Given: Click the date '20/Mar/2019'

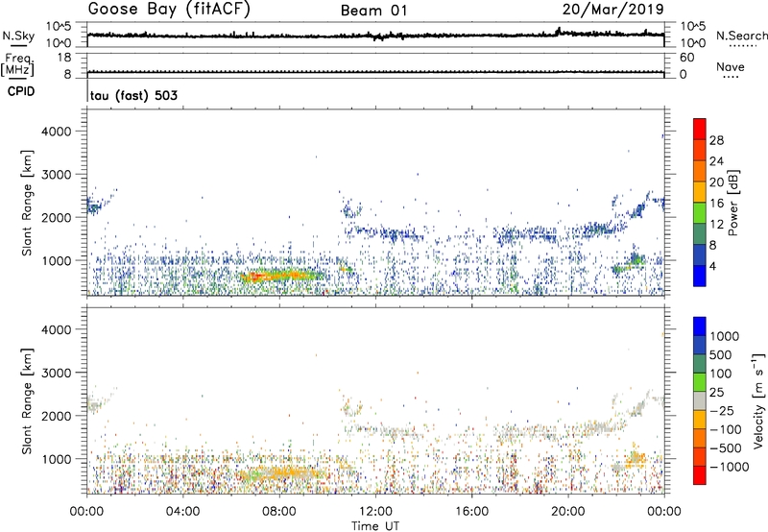Looking at the screenshot, I should click(612, 10).
